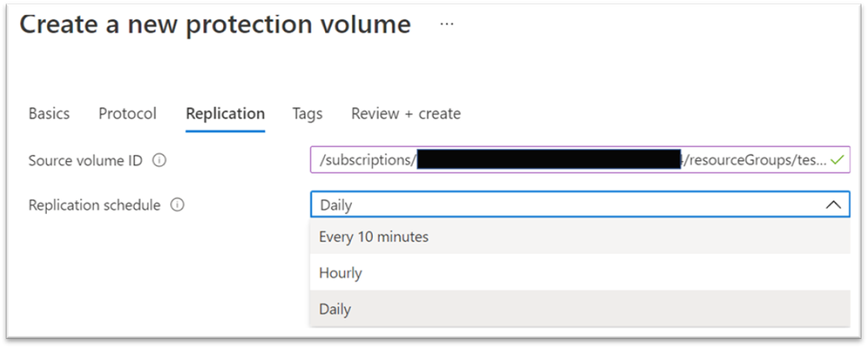Choose Hourly from the schedule list
This screenshot has width=868, height=348.
pos(341,273)
